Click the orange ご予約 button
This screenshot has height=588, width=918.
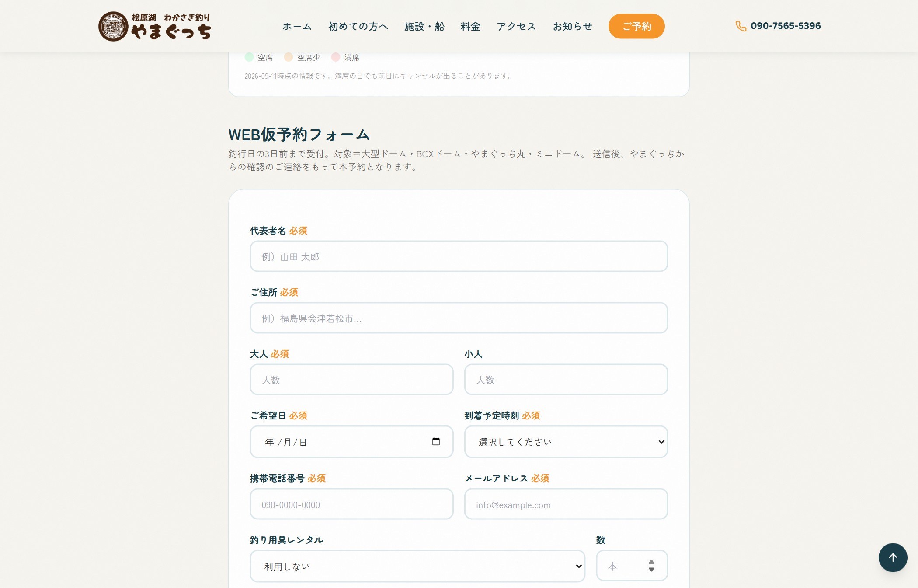[636, 26]
